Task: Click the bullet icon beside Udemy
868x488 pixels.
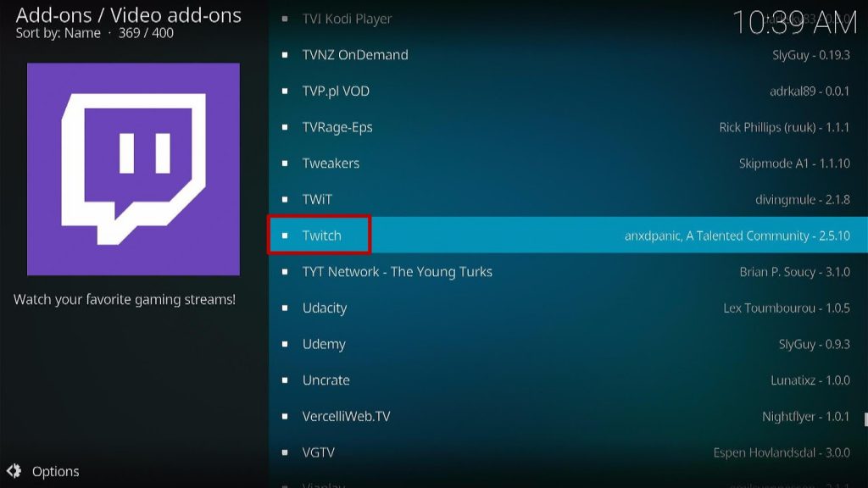Action: coord(285,344)
